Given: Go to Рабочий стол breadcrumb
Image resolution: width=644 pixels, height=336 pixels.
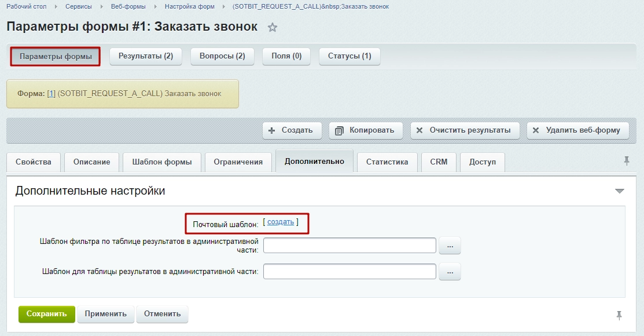Looking at the screenshot, I should coord(26,6).
